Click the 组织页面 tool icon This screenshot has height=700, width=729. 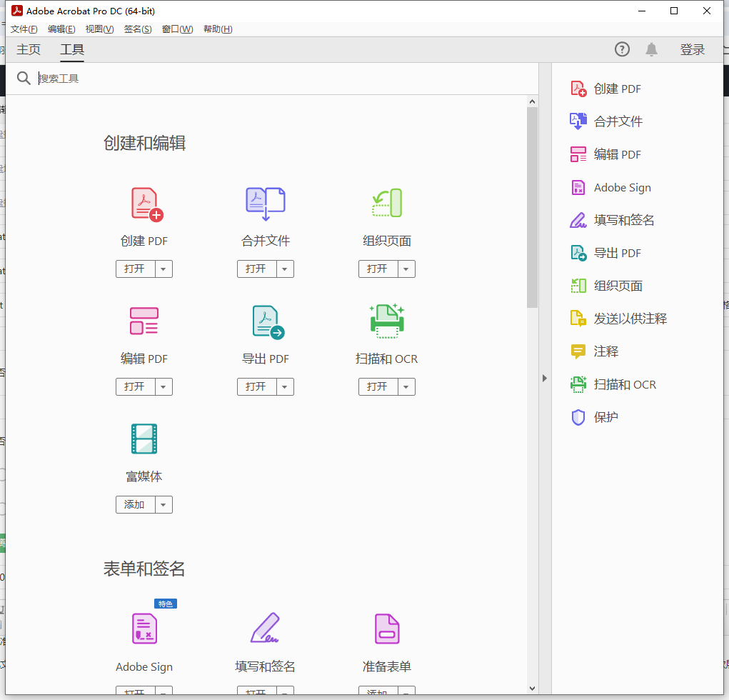(x=386, y=204)
